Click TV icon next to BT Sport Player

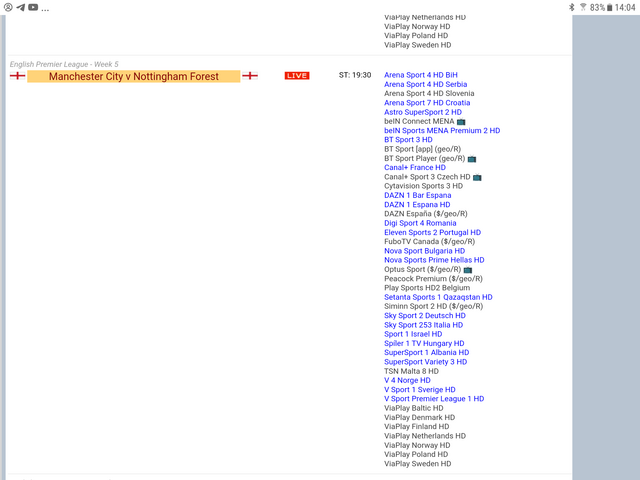[472, 159]
